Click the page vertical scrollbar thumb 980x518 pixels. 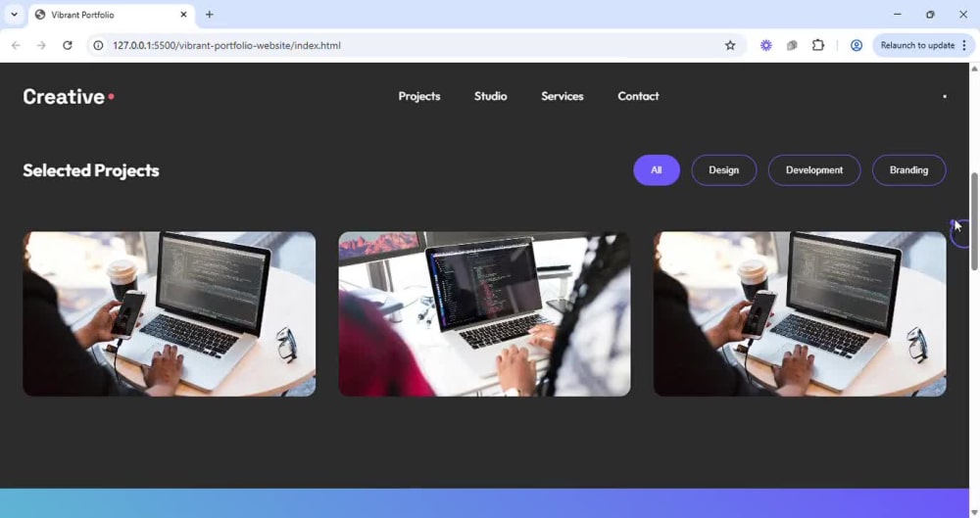[974, 222]
